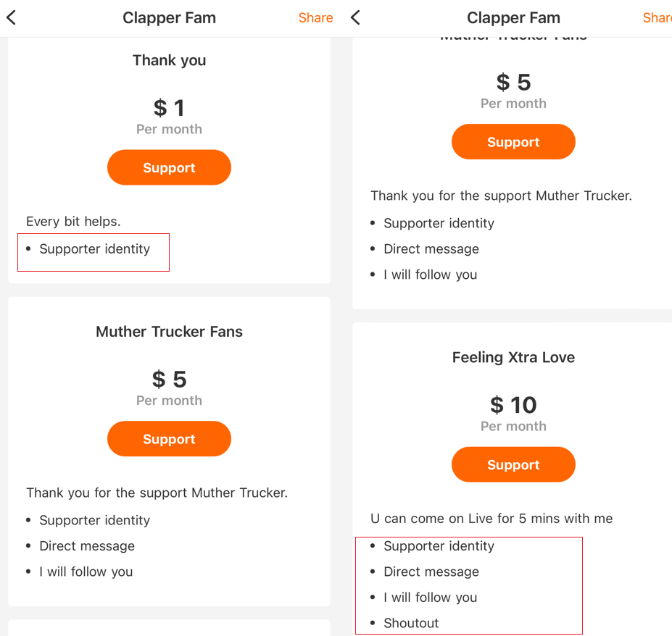Tap the back arrow on left screen
672x636 pixels.
(x=12, y=18)
